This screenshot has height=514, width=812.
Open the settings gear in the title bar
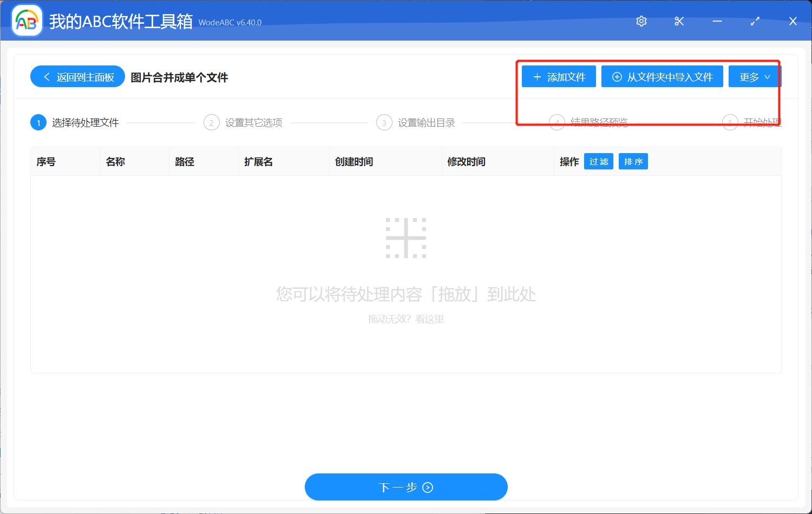click(x=641, y=21)
